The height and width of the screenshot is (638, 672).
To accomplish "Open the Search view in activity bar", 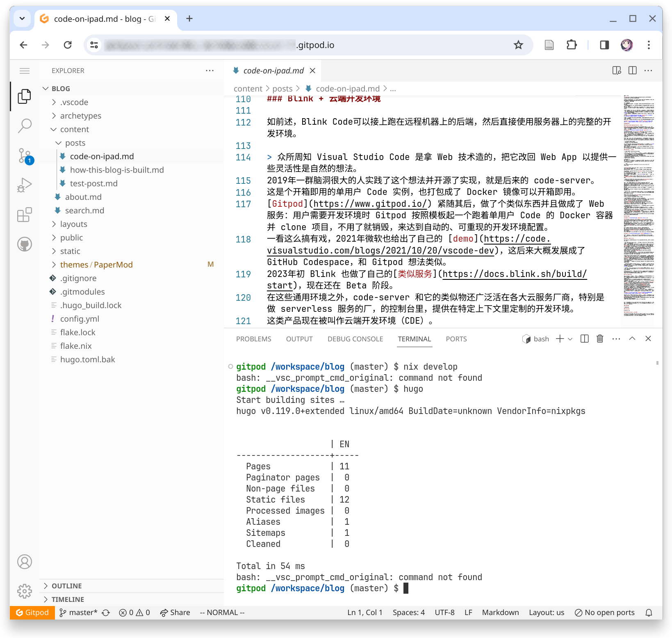I will 25,126.
